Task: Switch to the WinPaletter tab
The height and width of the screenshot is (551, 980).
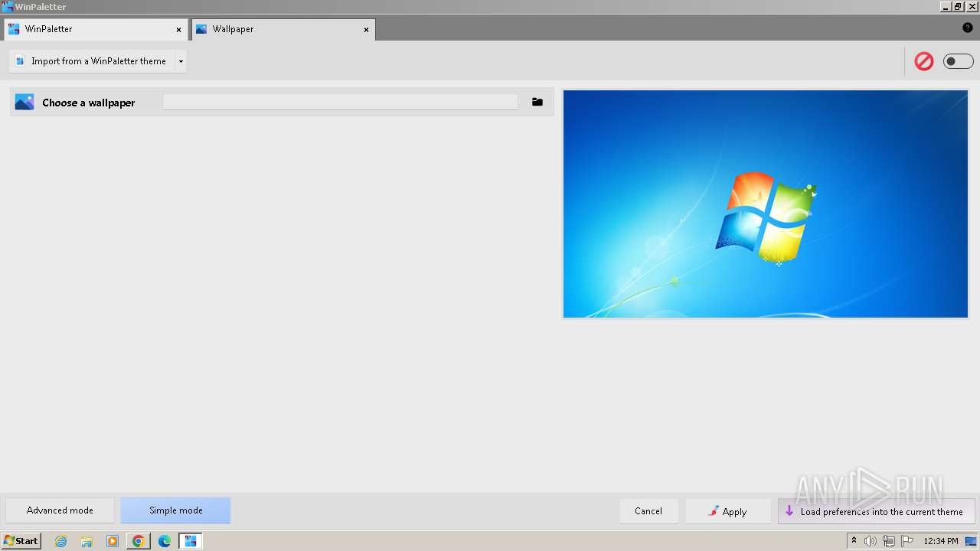Action: point(96,29)
